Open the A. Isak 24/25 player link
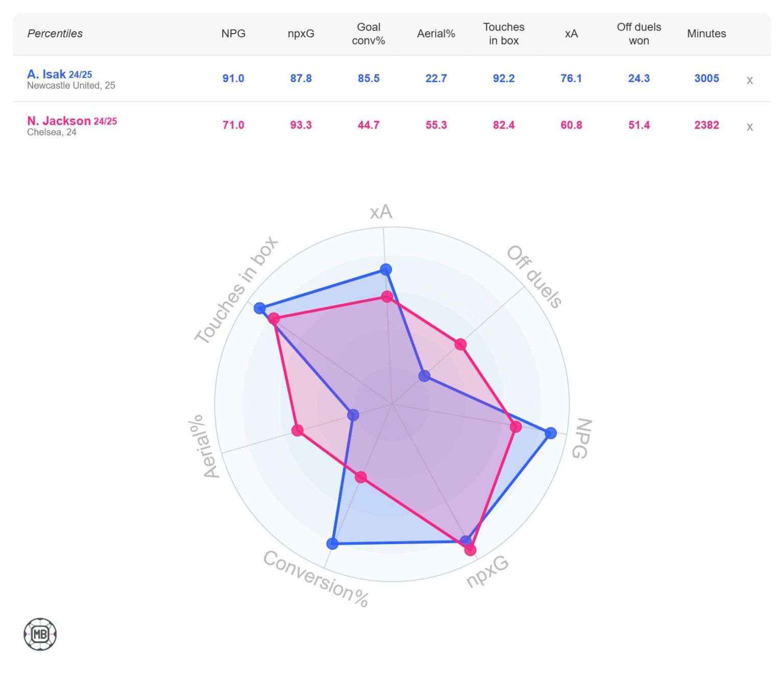This screenshot has height=686, width=784. [x=60, y=74]
